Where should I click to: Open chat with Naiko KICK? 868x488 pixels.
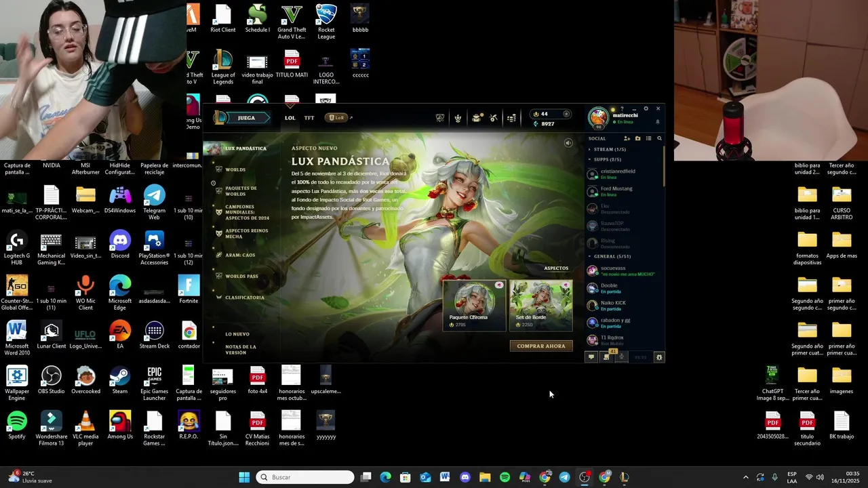[x=625, y=305]
